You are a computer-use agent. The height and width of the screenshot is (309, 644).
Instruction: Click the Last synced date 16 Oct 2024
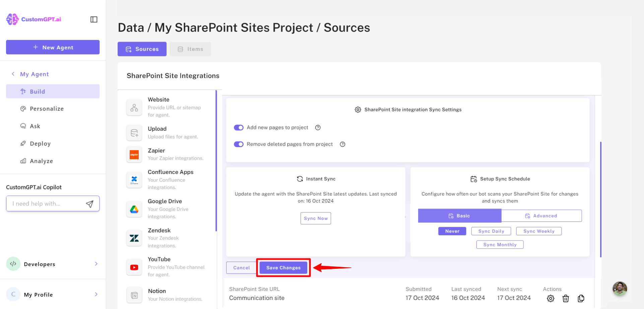[468, 298]
